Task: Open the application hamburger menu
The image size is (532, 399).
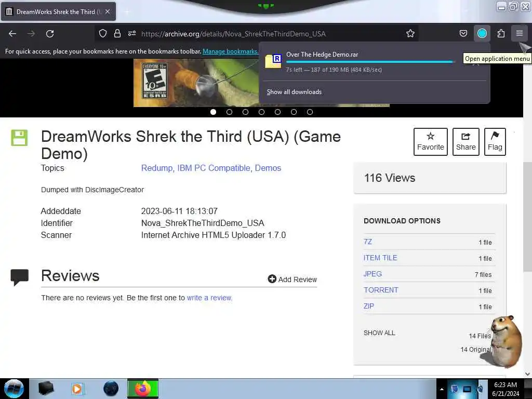Action: 519,33
